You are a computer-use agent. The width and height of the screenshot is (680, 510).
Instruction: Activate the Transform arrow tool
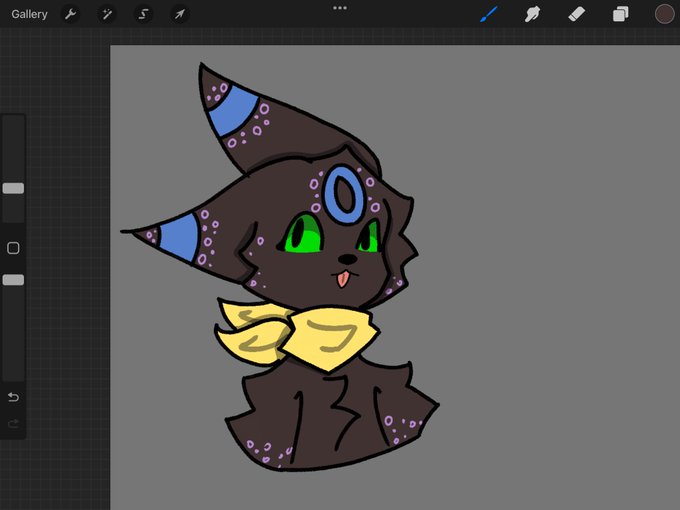tap(180, 14)
